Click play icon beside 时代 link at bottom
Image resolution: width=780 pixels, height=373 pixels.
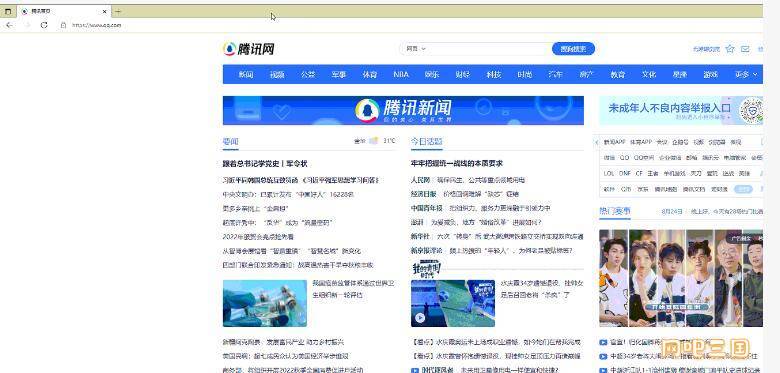(415, 370)
